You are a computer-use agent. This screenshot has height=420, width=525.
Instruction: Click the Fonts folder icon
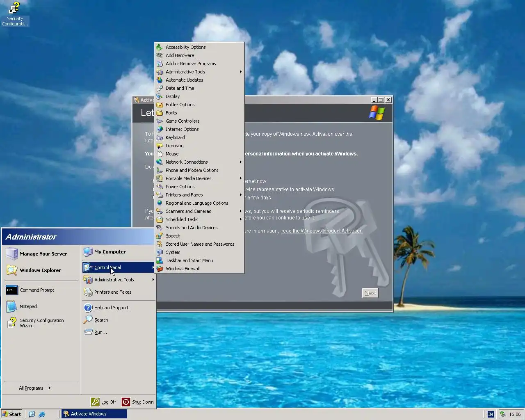pyautogui.click(x=160, y=113)
